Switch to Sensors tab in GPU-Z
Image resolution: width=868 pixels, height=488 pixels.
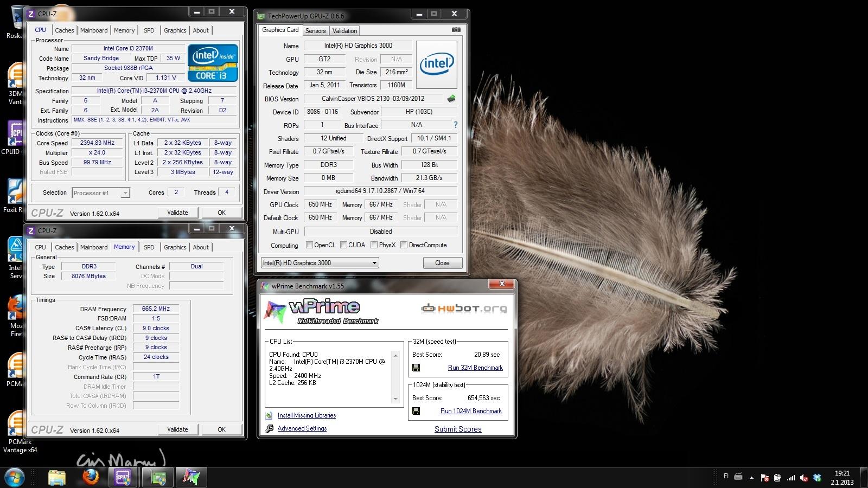315,31
